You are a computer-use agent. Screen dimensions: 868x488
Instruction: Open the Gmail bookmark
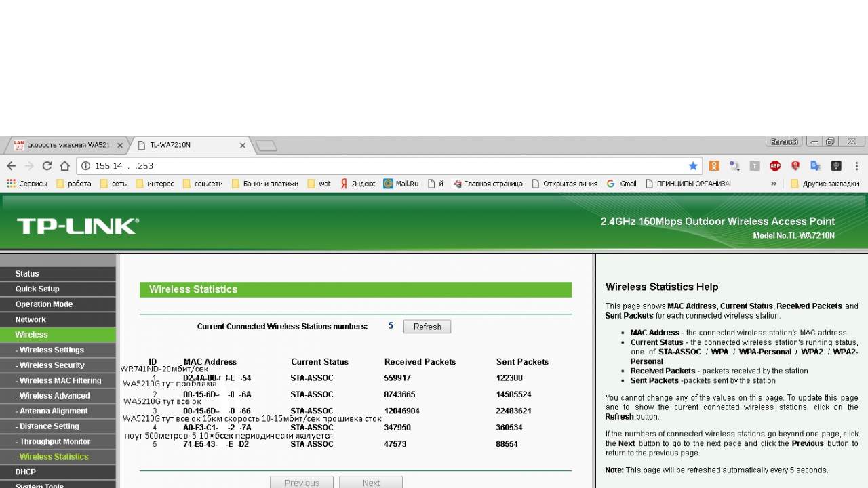pyautogui.click(x=622, y=184)
